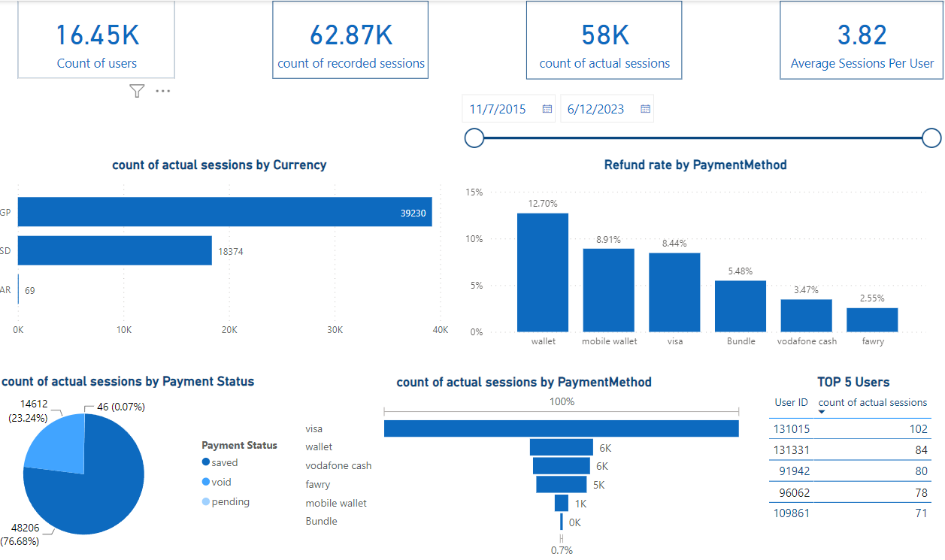Viewport: 945px width, 560px height.
Task: Click the right handle of date slider
Action: coord(931,138)
